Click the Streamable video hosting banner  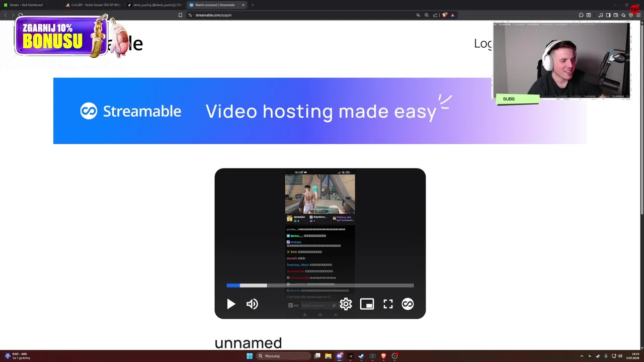coord(320,111)
